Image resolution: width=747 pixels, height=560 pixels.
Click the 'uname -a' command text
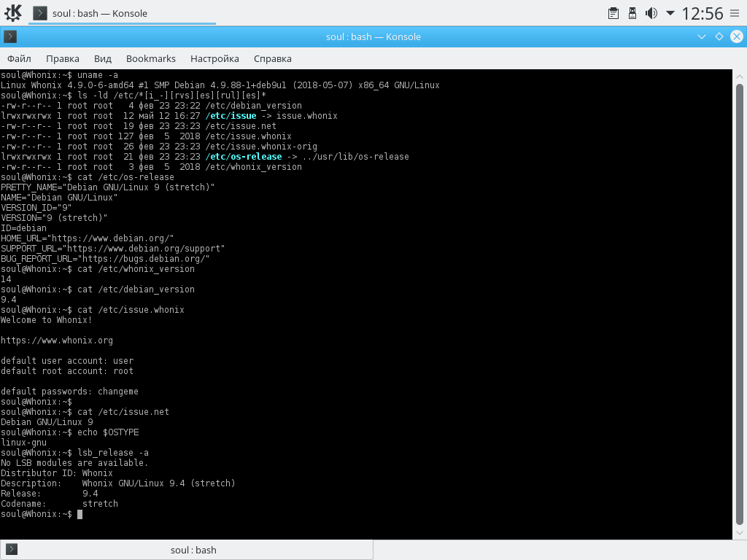point(98,75)
